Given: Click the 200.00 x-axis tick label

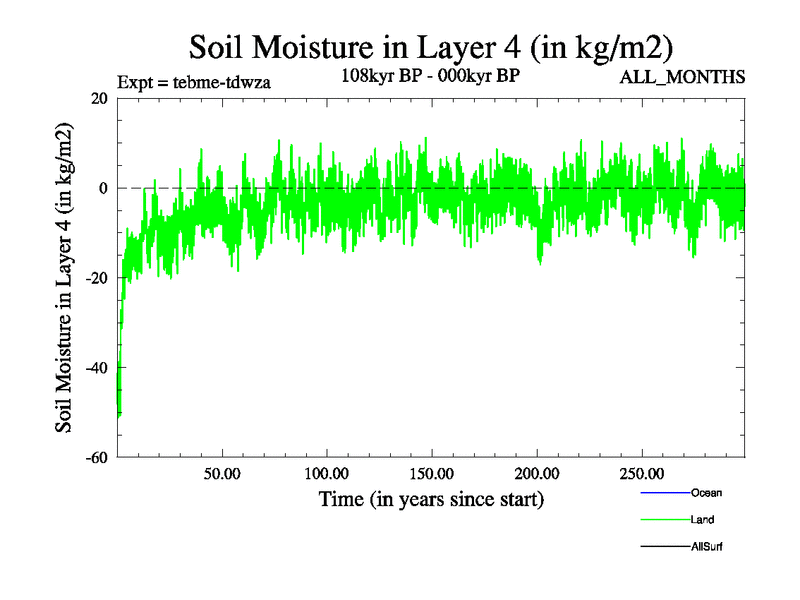Looking at the screenshot, I should (536, 473).
